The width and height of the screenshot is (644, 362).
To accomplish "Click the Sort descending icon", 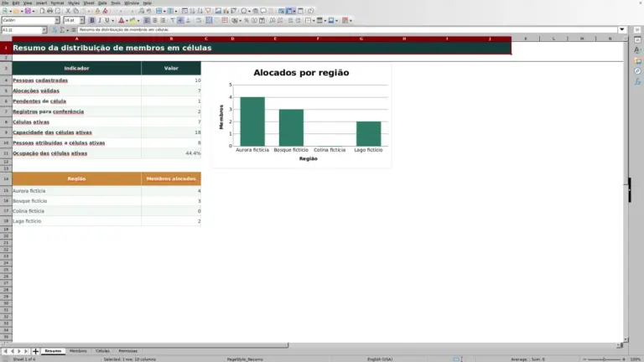I will click(x=200, y=11).
